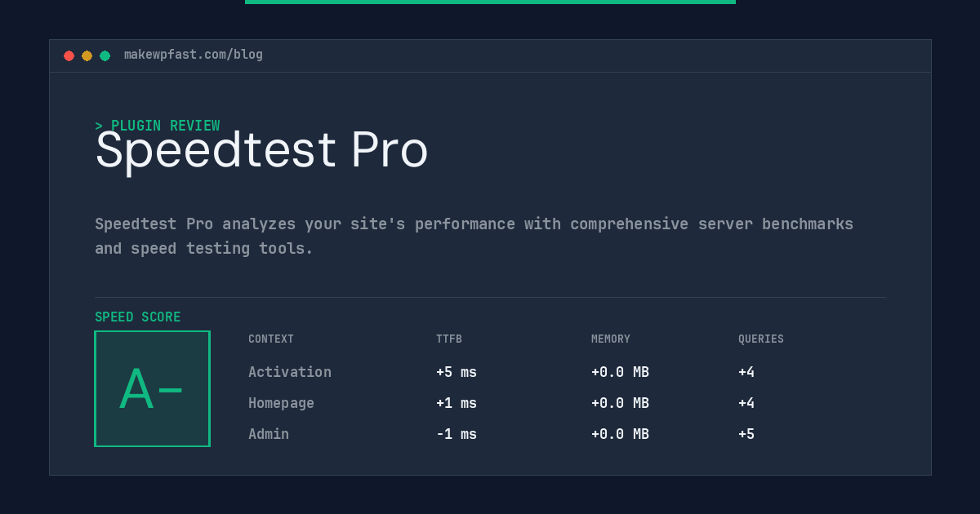The width and height of the screenshot is (980, 514).
Task: Click the SPEED SCORE label
Action: [x=138, y=317]
